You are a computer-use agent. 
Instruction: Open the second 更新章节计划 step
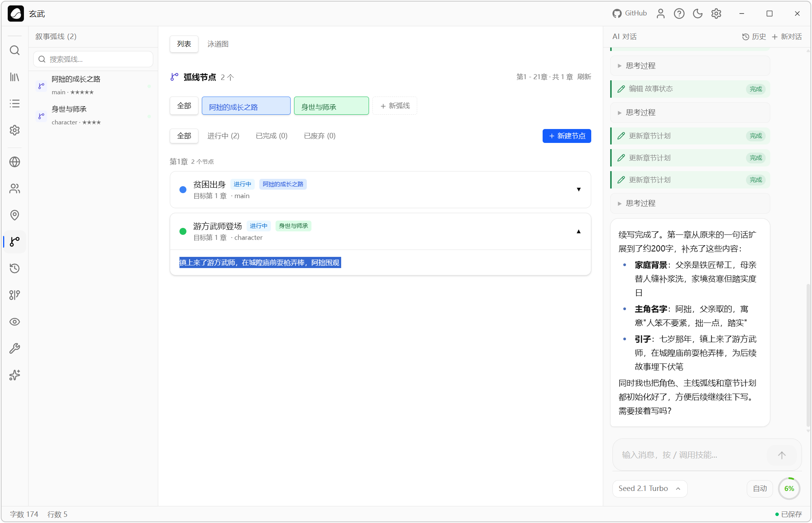[x=690, y=158]
